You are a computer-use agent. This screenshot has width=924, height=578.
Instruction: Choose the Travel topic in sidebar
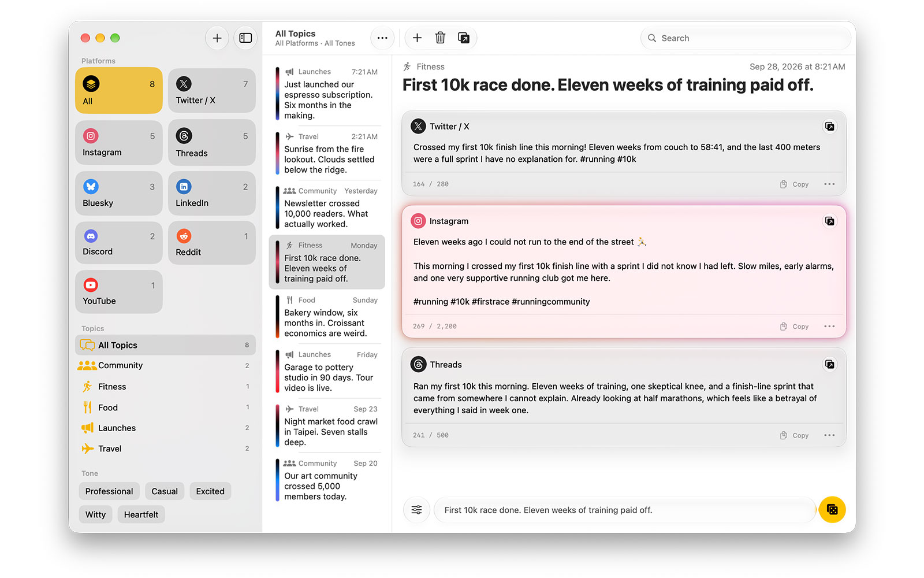(165, 449)
